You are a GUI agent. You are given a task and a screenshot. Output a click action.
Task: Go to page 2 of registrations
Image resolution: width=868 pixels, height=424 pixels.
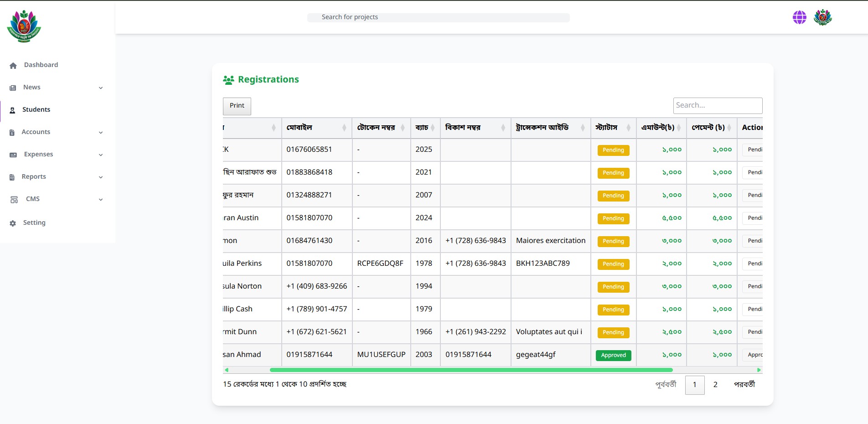click(715, 385)
